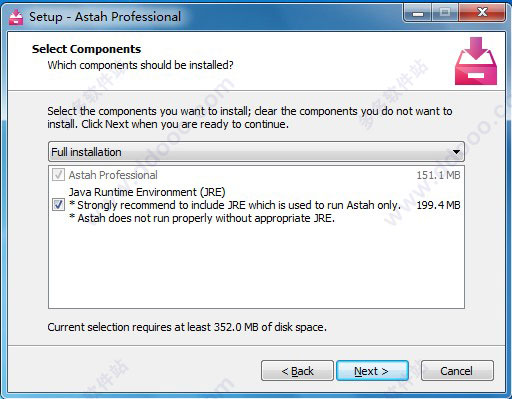Click the Next button
Screen dimensions: 512x399
click(x=372, y=371)
